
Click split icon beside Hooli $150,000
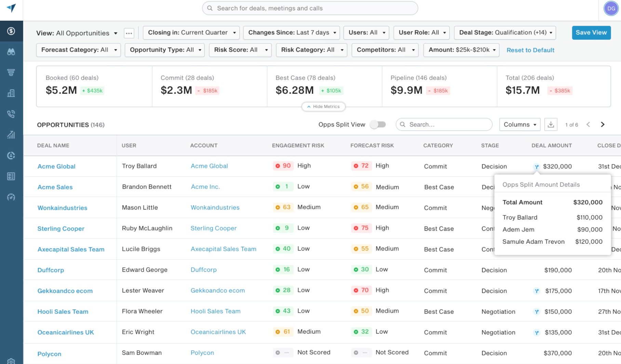click(x=537, y=312)
